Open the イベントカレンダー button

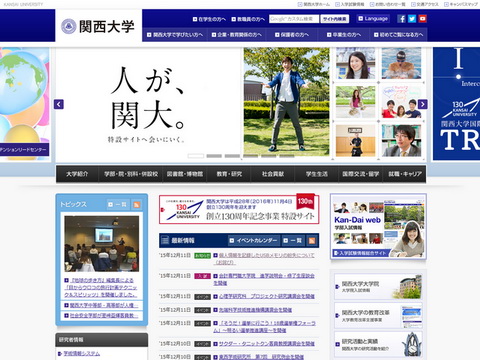(254, 240)
